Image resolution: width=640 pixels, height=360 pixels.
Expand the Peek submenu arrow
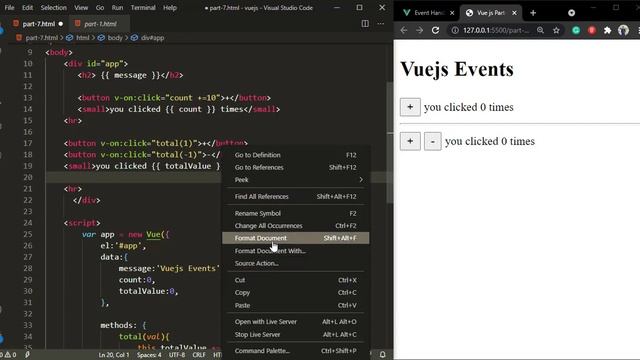coord(360,180)
